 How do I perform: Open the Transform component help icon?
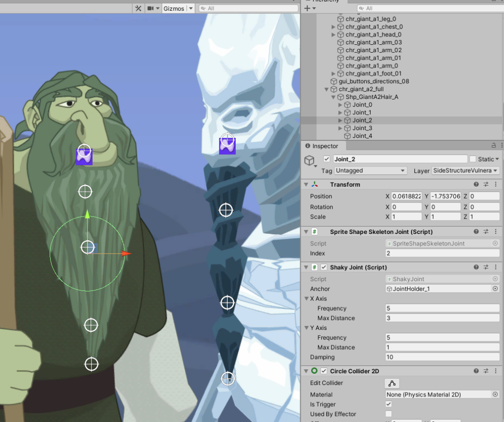[476, 185]
